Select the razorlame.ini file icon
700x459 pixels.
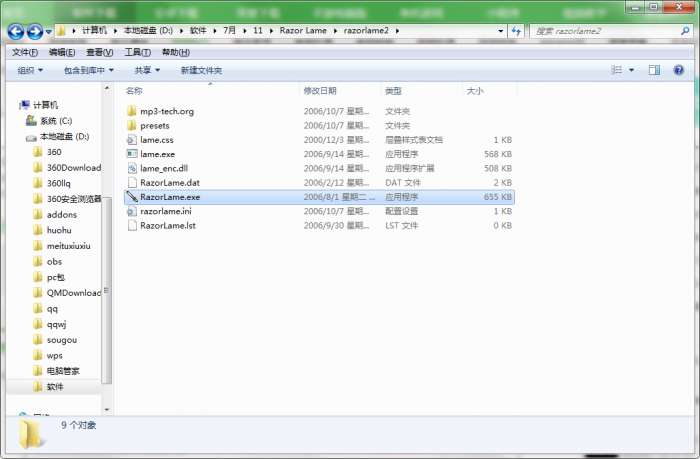click(x=132, y=211)
